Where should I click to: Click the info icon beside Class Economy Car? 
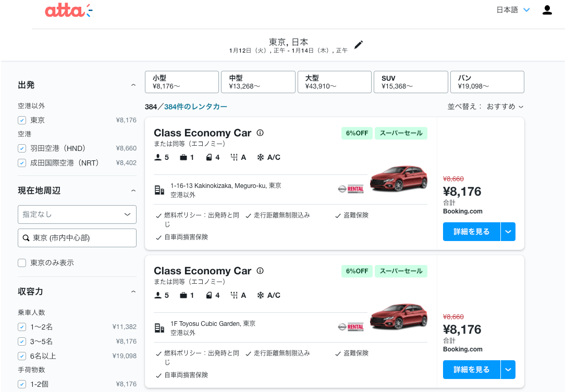click(x=260, y=133)
